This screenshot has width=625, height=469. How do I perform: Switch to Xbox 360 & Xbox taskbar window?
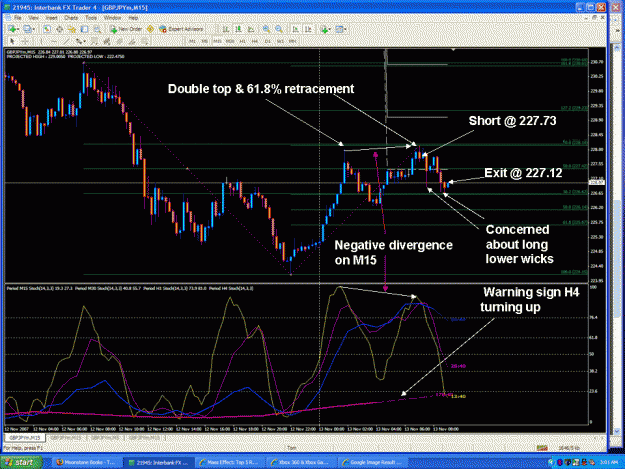pyautogui.click(x=301, y=462)
